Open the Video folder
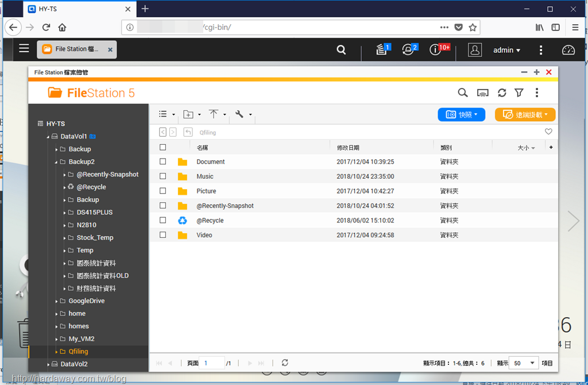588x385 pixels. coord(204,235)
